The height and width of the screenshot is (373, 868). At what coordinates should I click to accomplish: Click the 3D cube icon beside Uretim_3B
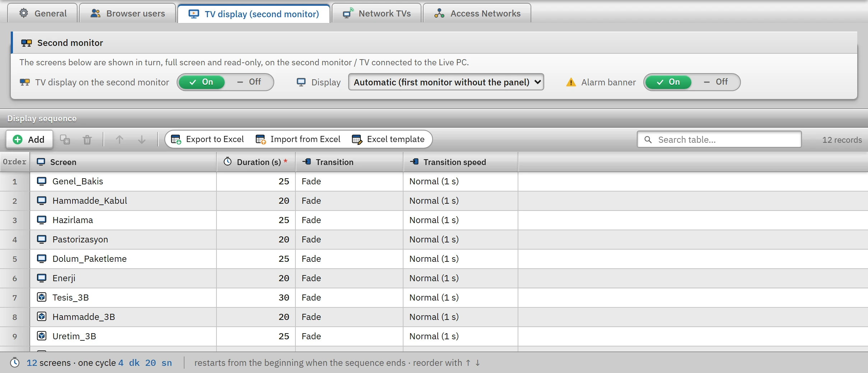(x=42, y=336)
